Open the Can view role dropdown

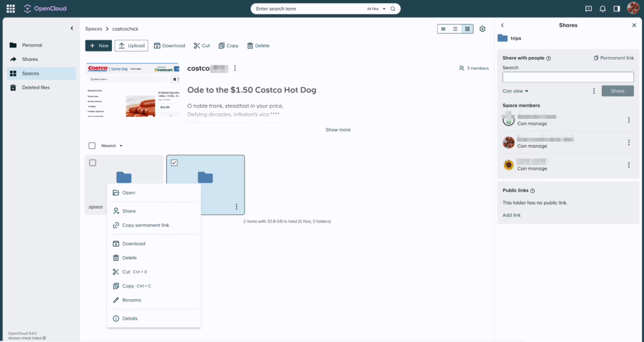[x=516, y=91]
